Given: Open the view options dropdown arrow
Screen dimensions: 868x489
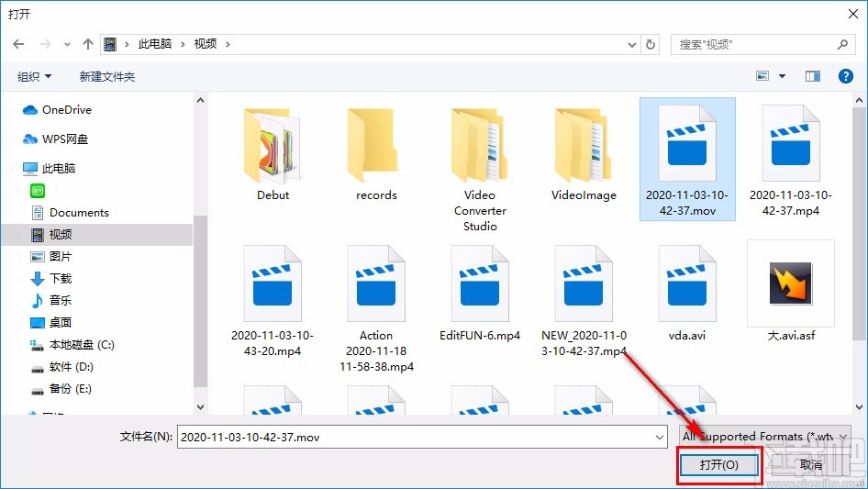Looking at the screenshot, I should [x=782, y=76].
